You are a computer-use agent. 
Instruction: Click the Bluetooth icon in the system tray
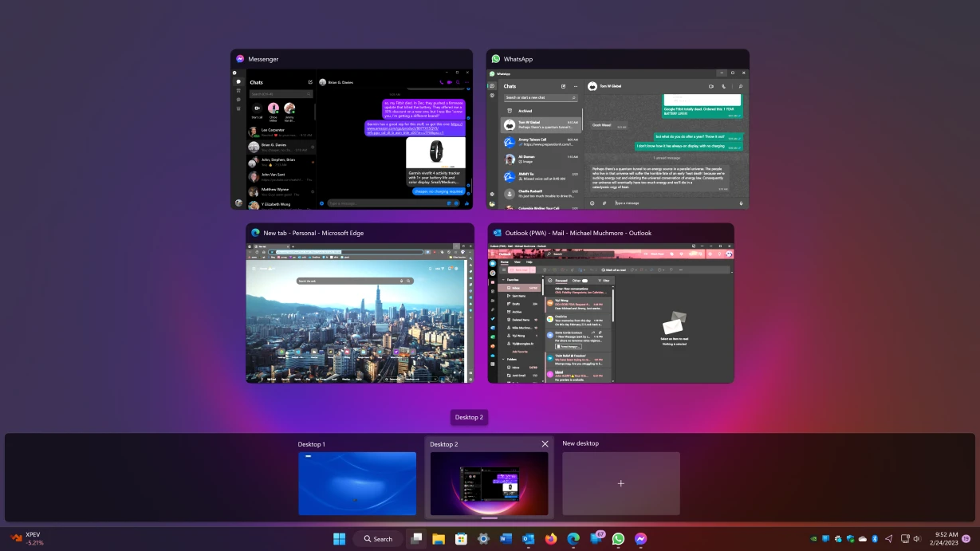(x=875, y=538)
